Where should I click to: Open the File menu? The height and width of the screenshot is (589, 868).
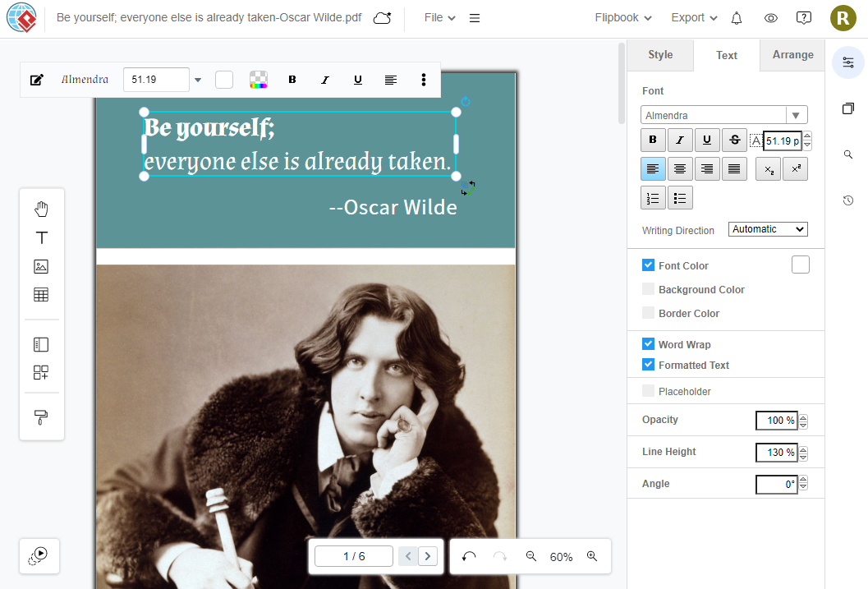(440, 18)
